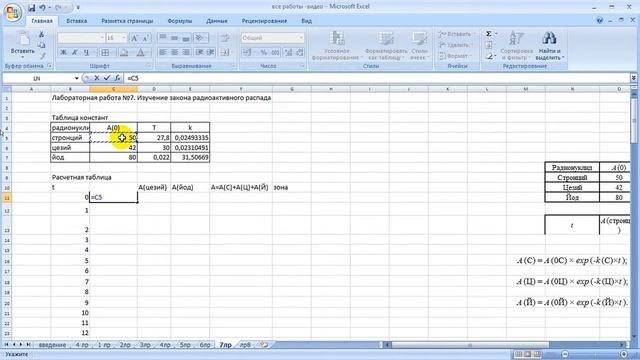Viewport: 640px width, 360px height.
Task: Open the name box function dropdown arrow
Action: coord(76,78)
